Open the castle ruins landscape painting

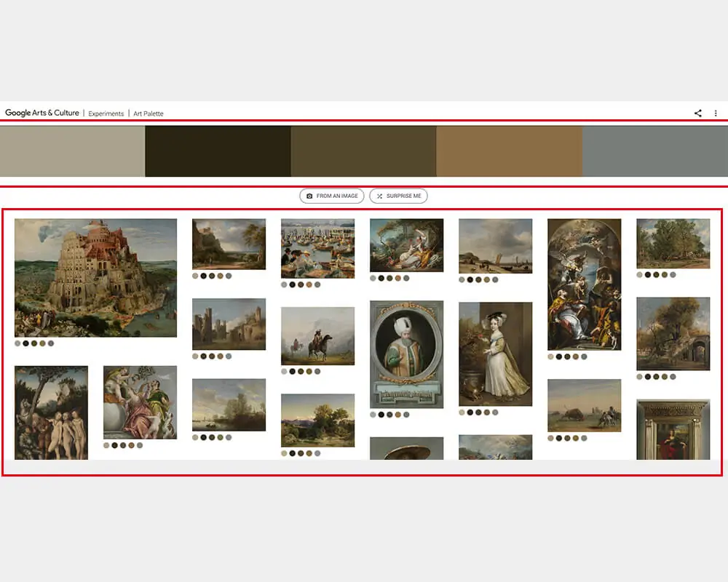click(x=229, y=324)
